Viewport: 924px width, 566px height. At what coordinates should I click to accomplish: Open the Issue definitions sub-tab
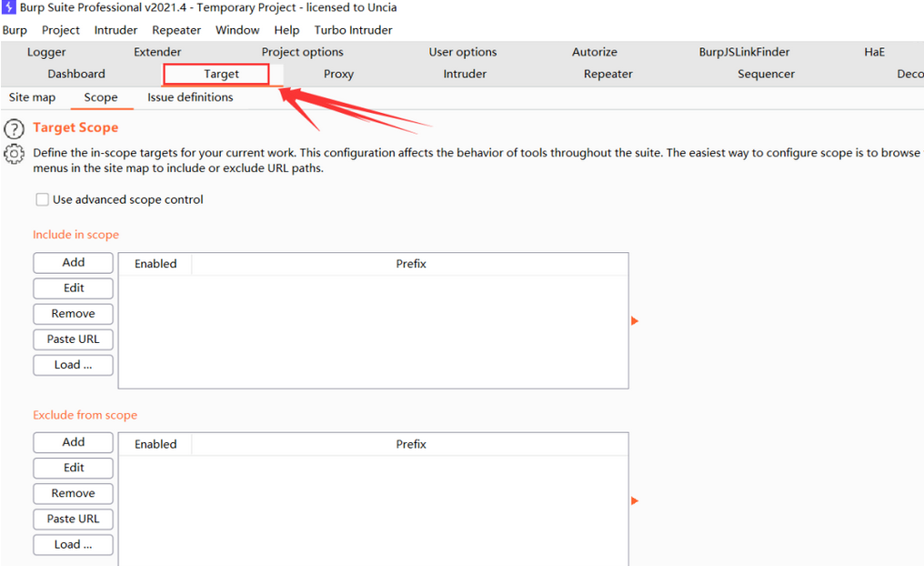190,97
